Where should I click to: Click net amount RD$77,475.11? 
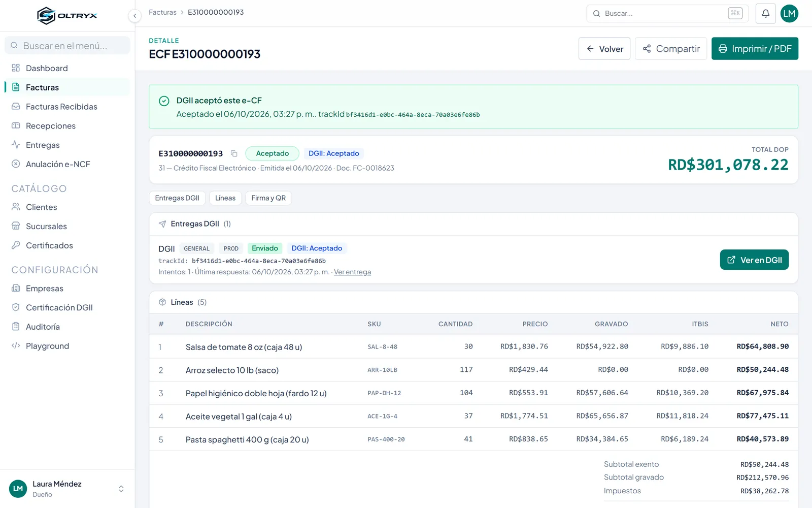(762, 416)
